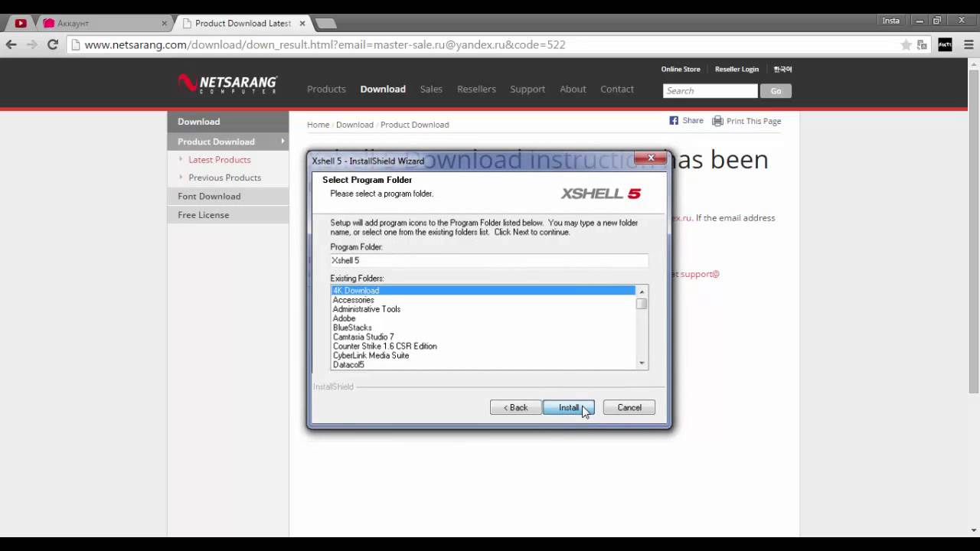Click the browser forward arrow

31,45
